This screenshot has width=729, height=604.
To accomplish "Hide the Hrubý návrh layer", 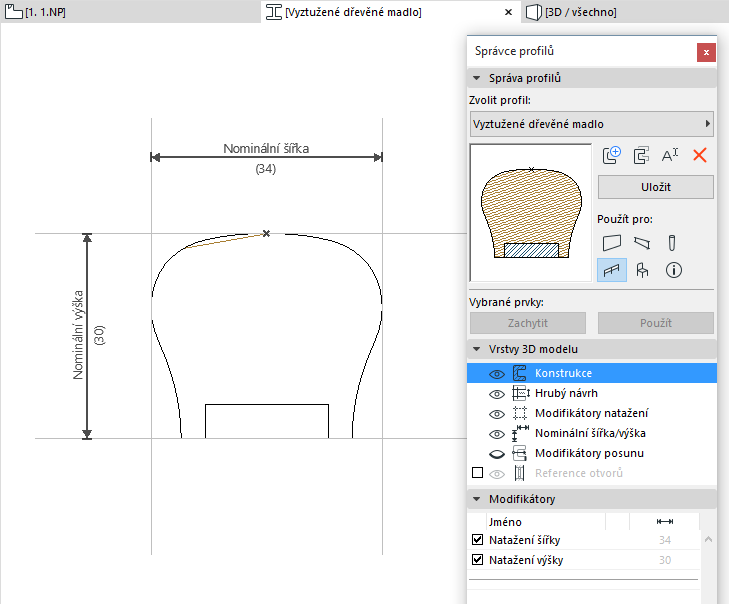I will pos(496,393).
